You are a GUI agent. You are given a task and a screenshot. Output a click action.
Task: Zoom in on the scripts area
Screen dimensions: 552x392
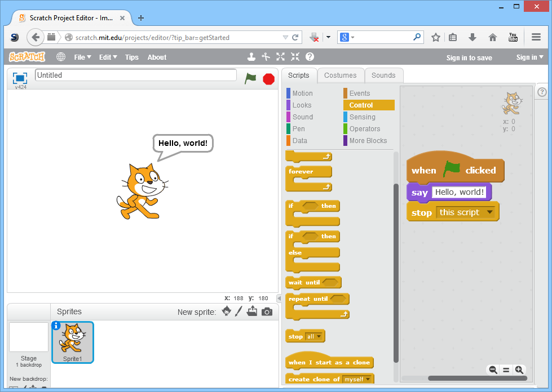pos(519,370)
